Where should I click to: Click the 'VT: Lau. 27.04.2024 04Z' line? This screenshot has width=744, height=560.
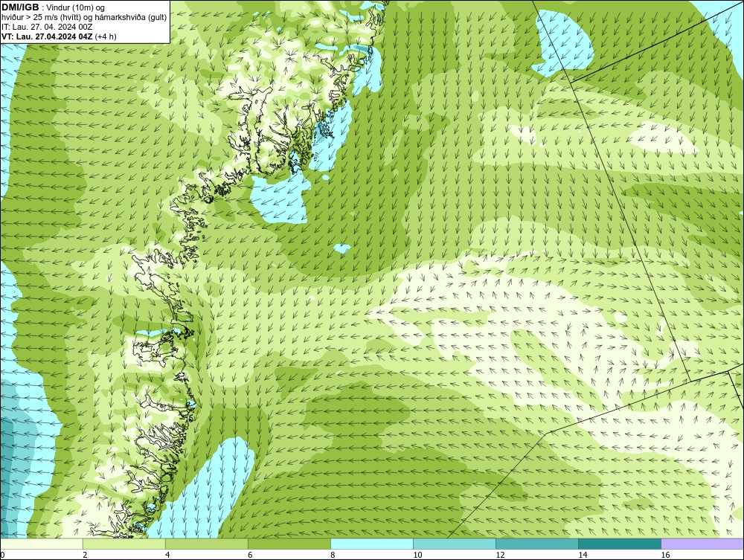(x=47, y=36)
